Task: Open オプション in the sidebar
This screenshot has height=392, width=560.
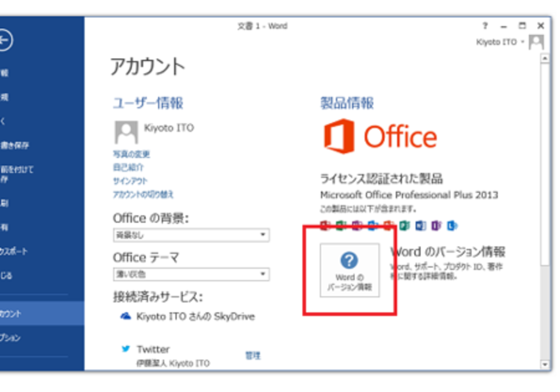Action: pyautogui.click(x=10, y=338)
